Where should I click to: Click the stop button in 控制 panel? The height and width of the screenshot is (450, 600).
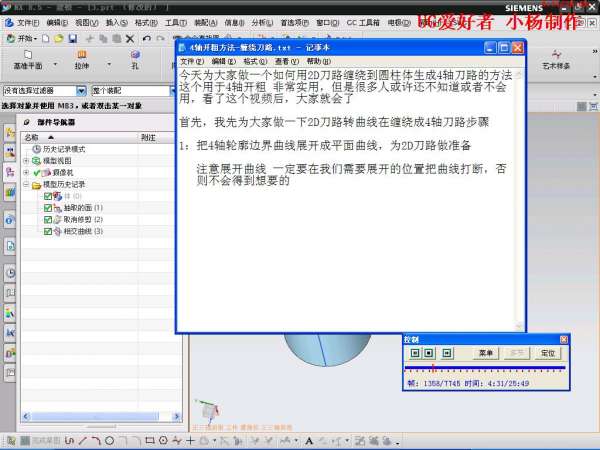click(x=429, y=353)
